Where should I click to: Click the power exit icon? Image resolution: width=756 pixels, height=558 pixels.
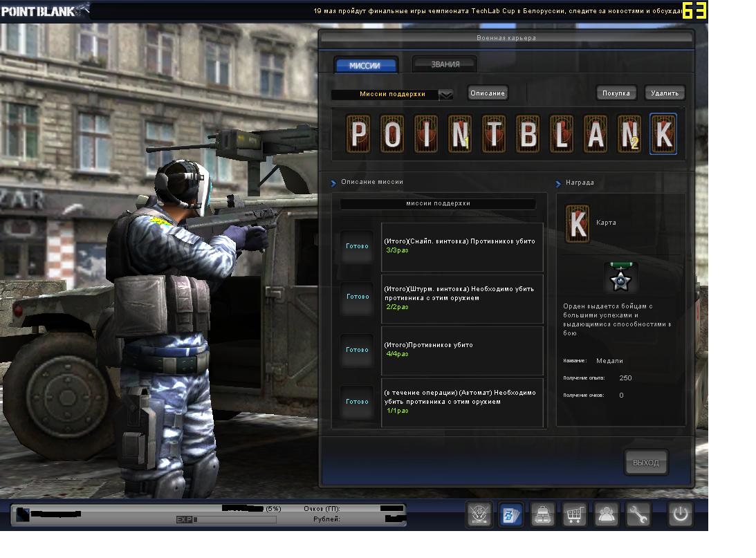pyautogui.click(x=680, y=514)
